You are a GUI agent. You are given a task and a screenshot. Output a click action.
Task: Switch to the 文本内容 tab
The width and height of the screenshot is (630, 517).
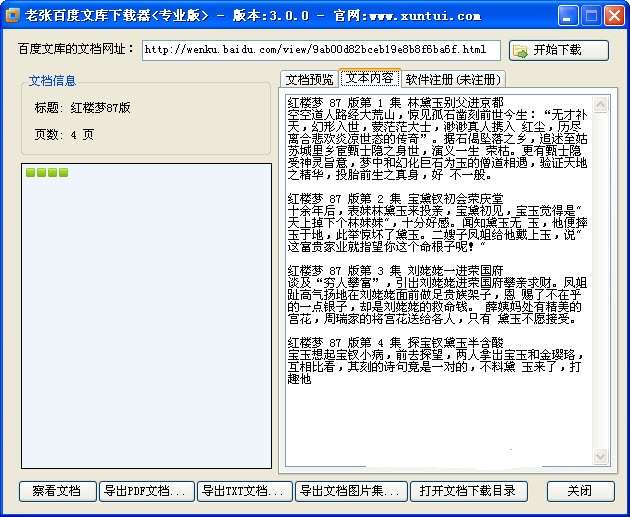pyautogui.click(x=370, y=78)
